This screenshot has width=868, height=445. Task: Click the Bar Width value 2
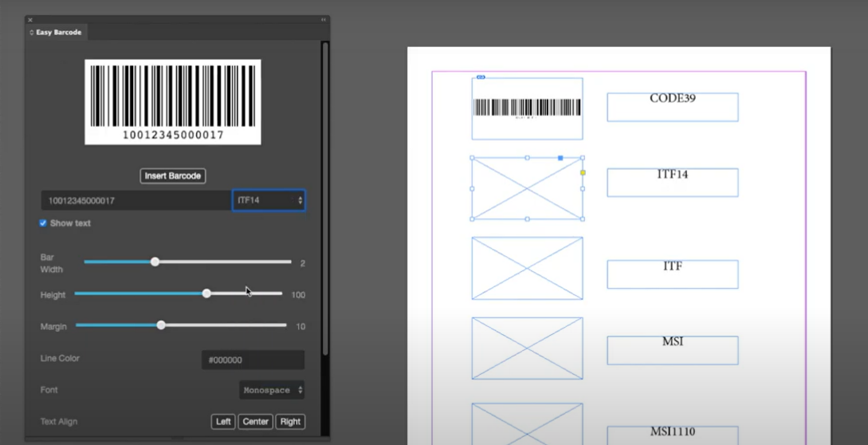pos(302,263)
